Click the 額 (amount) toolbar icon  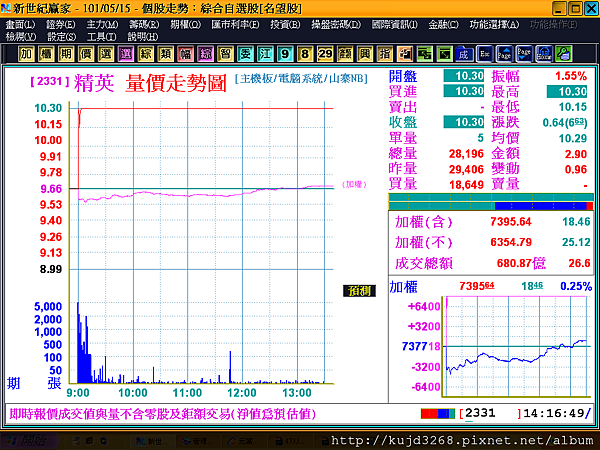point(345,54)
